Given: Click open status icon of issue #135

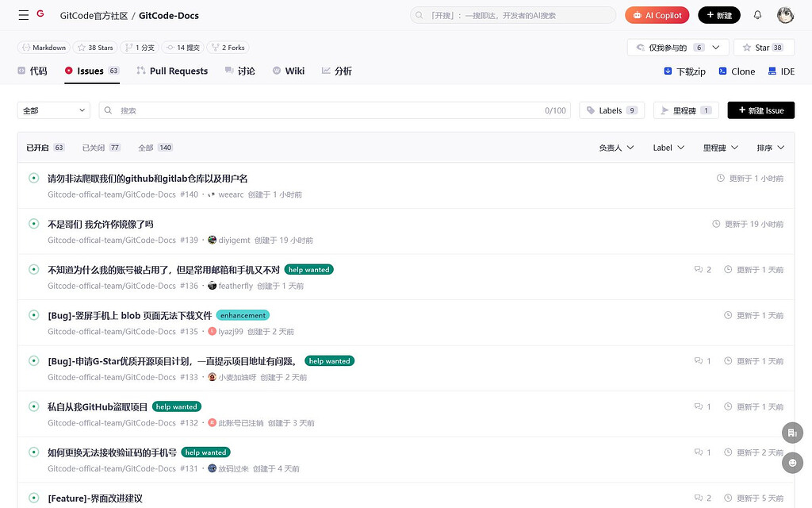Looking at the screenshot, I should click(x=33, y=315).
